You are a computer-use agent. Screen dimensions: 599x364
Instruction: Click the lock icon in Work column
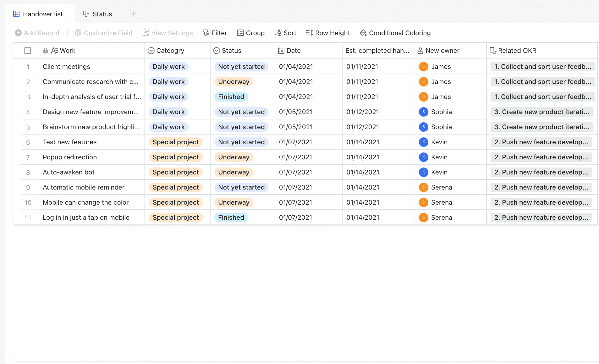46,51
